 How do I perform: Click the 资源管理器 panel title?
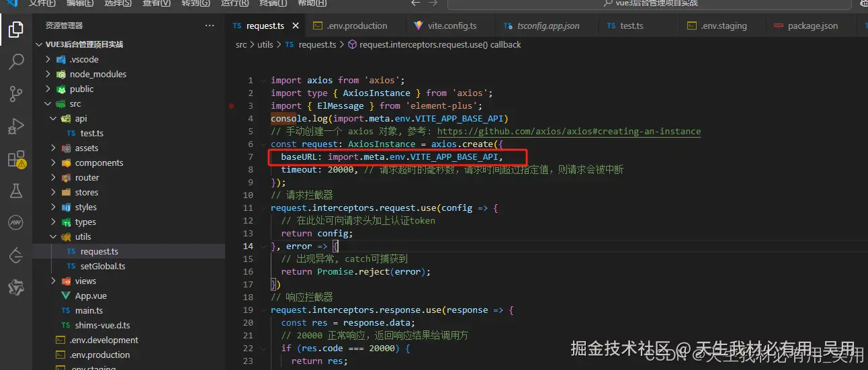(64, 26)
